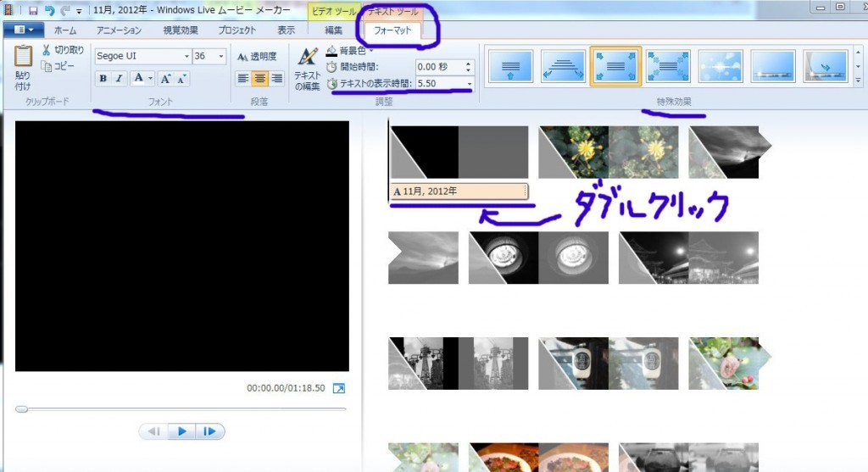Select the 11月, 2012年 text caption clip
Viewport: 868px width, 472px height.
tap(459, 192)
